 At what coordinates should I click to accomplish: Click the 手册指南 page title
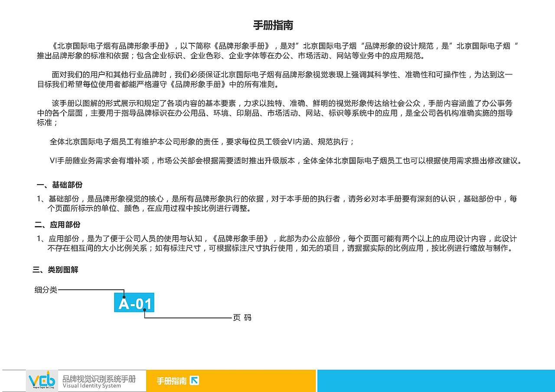click(274, 25)
